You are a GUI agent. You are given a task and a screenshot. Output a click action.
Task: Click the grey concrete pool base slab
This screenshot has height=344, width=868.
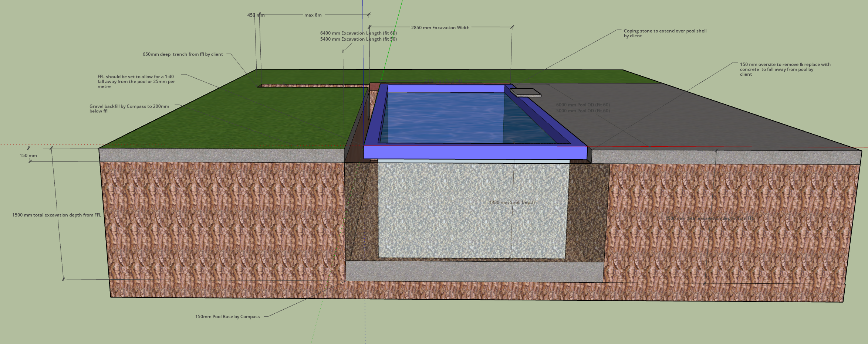tap(473, 272)
